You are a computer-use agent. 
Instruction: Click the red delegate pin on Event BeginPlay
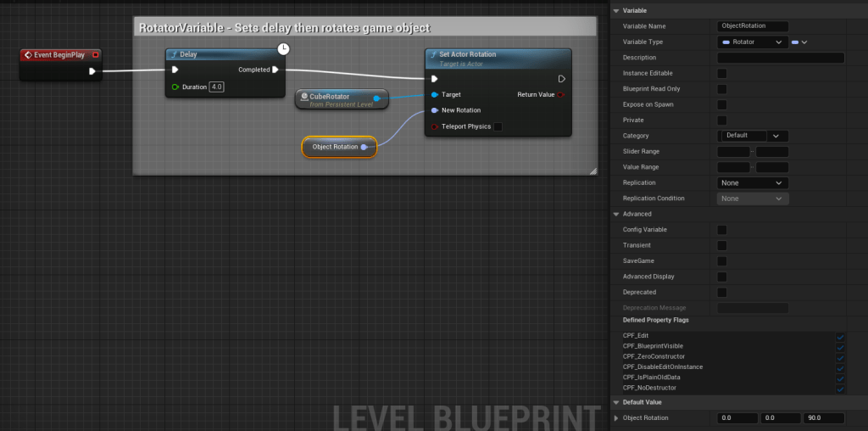click(x=96, y=55)
